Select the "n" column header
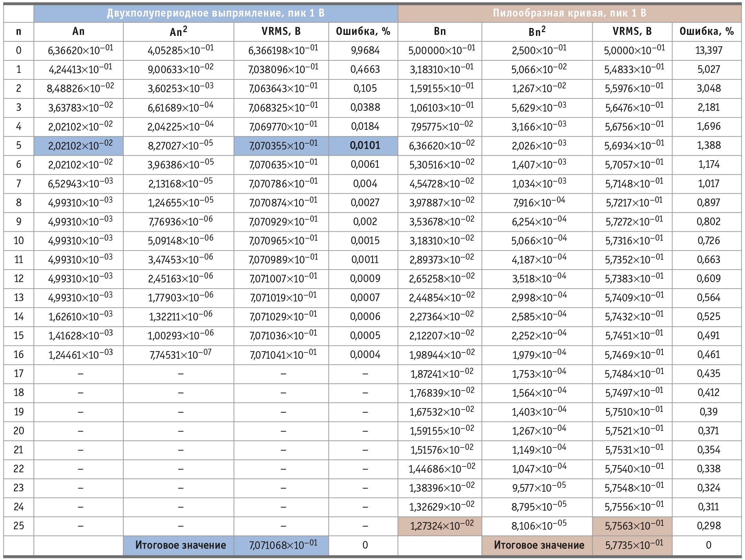Image resolution: width=745 pixels, height=560 pixels. pyautogui.click(x=19, y=32)
